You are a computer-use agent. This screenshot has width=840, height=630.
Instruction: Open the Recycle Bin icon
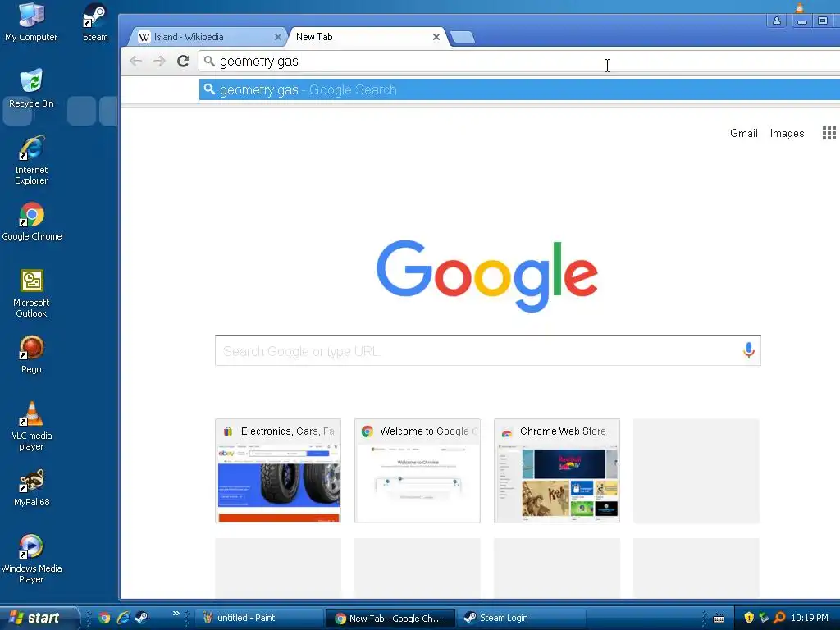[31, 89]
